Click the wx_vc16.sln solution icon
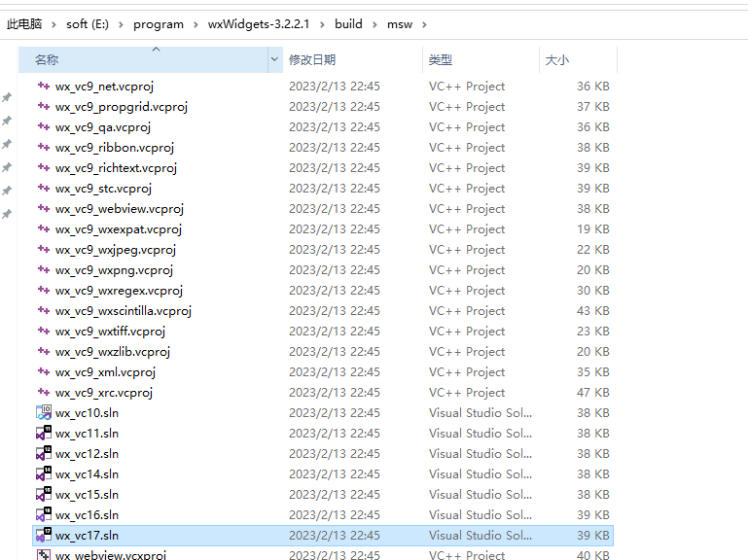 point(44,514)
